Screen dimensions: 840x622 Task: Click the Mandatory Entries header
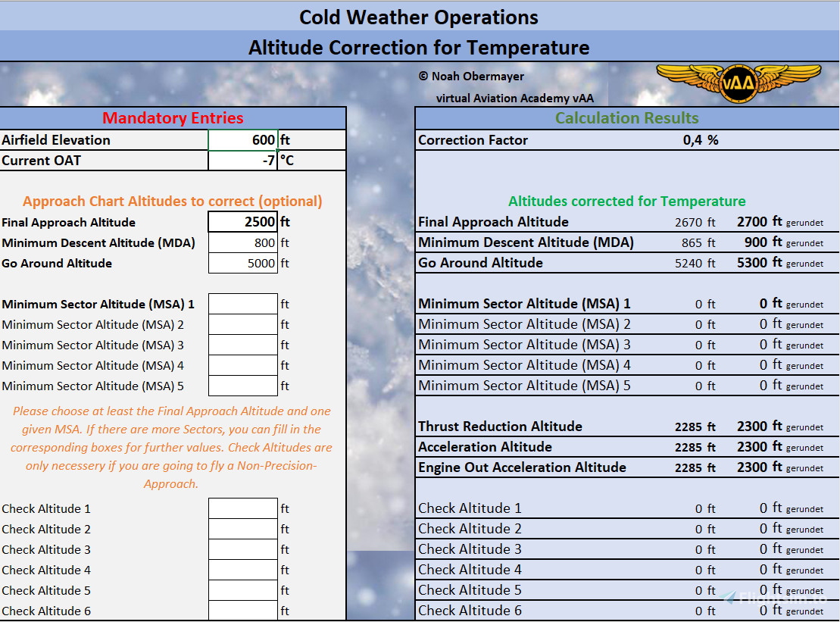pyautogui.click(x=173, y=118)
